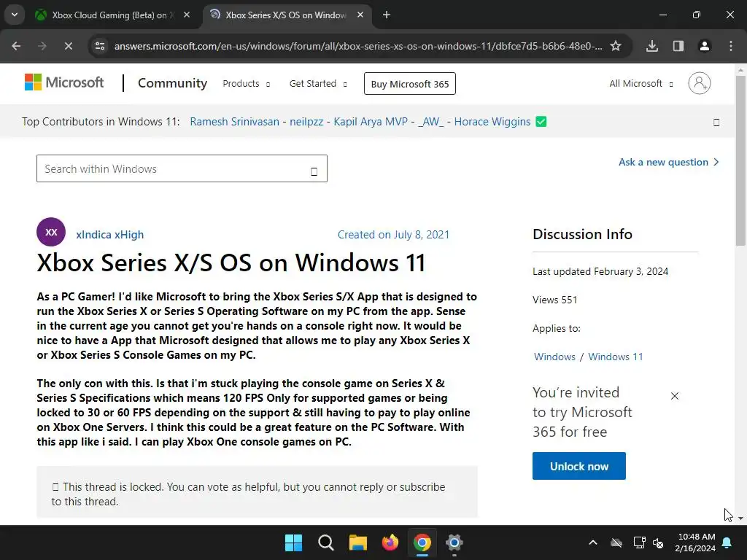Viewport: 747px width, 560px height.
Task: Expand the All Microsoft menu
Action: pos(641,83)
